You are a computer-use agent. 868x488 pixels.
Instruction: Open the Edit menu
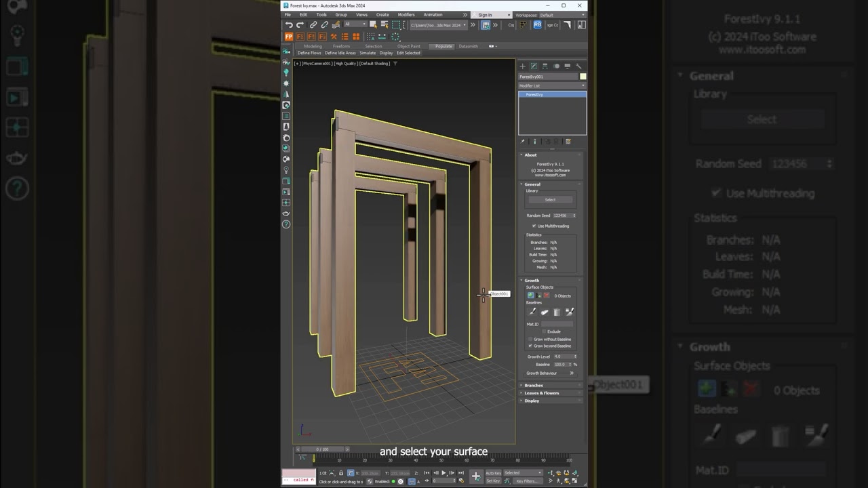pyautogui.click(x=303, y=15)
